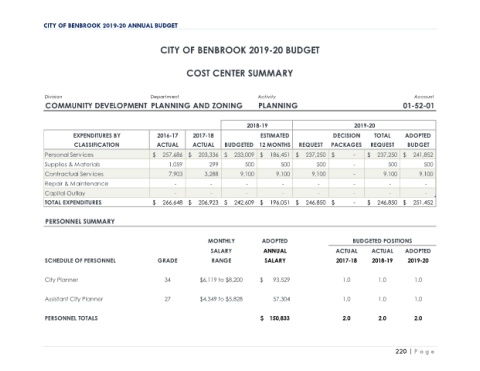Click the 'PERSONNEL SUMMARY' section heading
Image resolution: width=480 pixels, height=371 pixels.
click(x=80, y=221)
